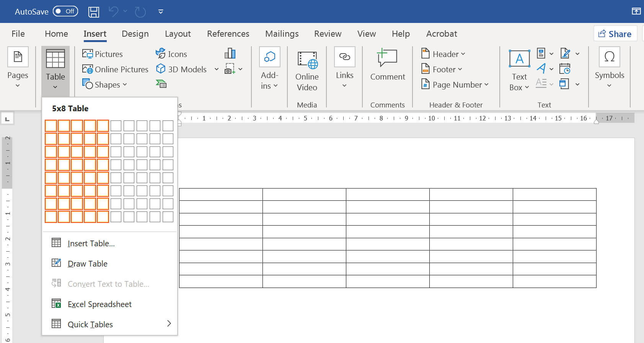Toggle the AutoSave switch
Screen dimensions: 644x343
click(65, 11)
